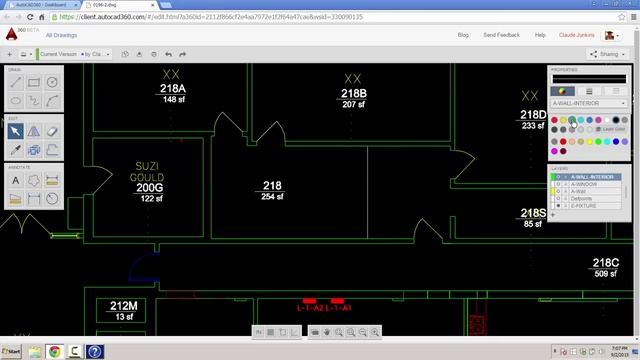Image resolution: width=640 pixels, height=360 pixels.
Task: Pick the dark blue color swatch
Action: (616, 142)
